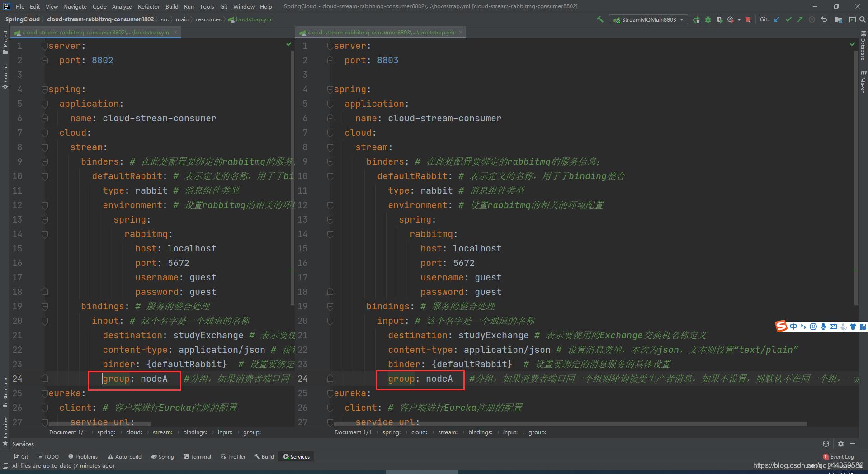Open the Analyze menu
Viewport: 868px width, 474px height.
tap(122, 6)
